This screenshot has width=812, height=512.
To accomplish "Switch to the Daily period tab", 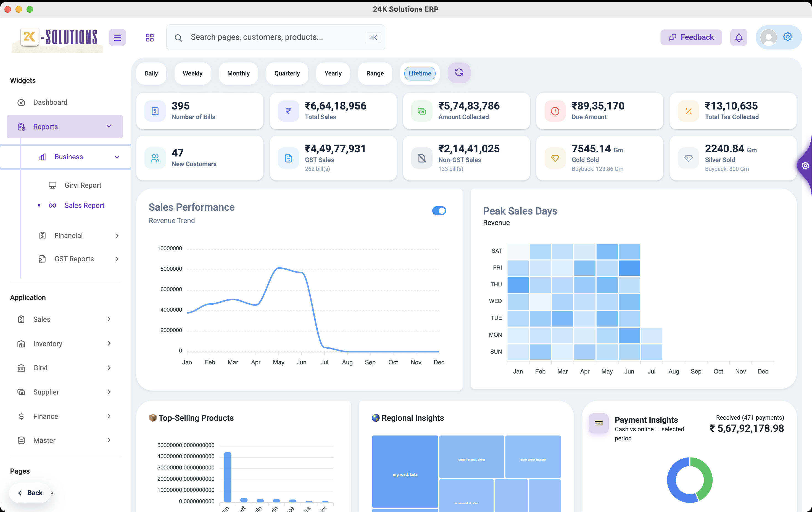I will [151, 73].
